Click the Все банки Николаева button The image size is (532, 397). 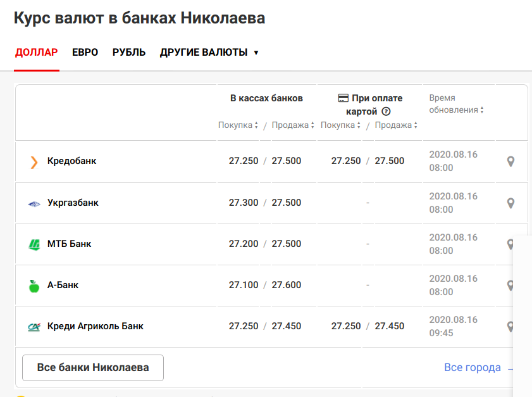tap(93, 368)
